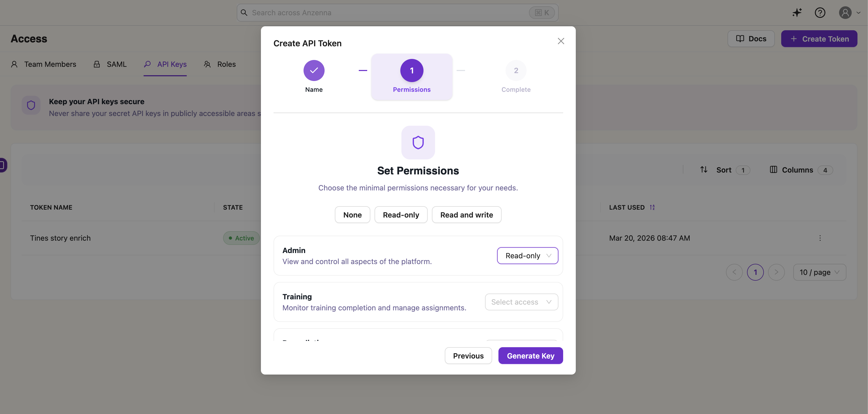Expand the Admin access dropdown
This screenshot has height=414, width=868.
coord(527,256)
